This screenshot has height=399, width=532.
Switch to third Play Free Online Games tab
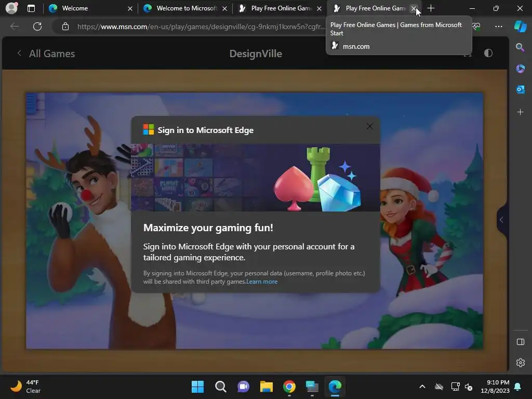click(280, 8)
